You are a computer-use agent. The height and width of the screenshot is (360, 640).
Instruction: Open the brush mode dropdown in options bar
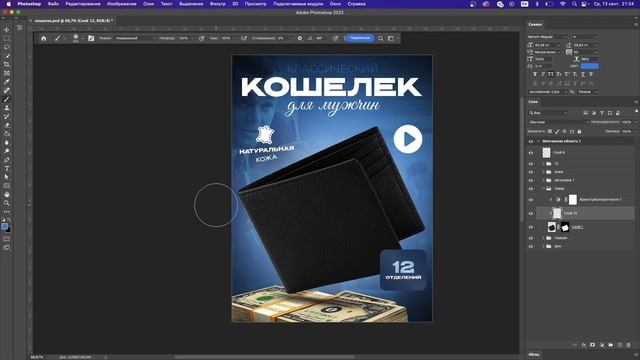tap(134, 38)
